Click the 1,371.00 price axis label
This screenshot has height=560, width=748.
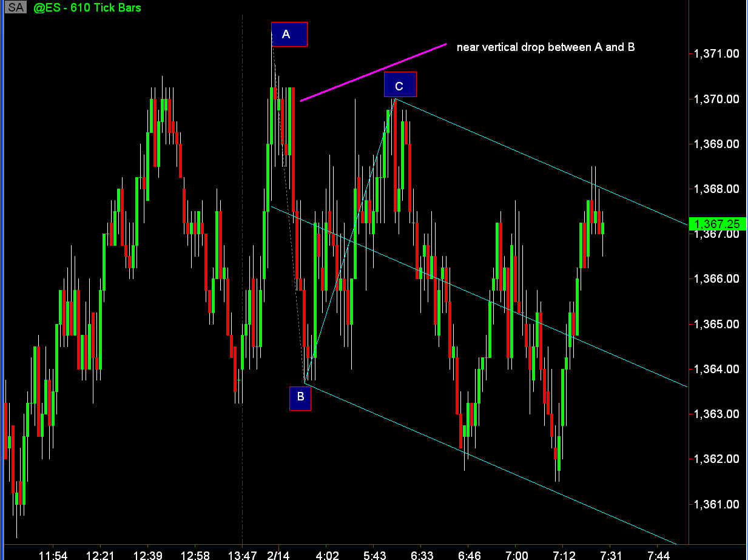point(716,54)
